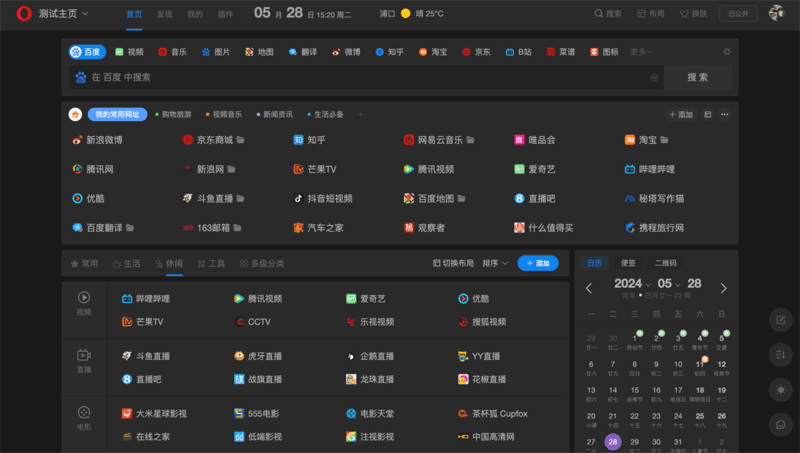Open the 05 month dropdown
This screenshot has height=453, width=800.
point(669,284)
